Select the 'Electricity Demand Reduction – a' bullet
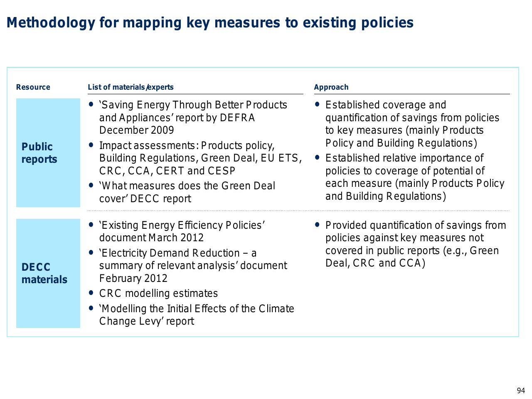 [x=188, y=266]
